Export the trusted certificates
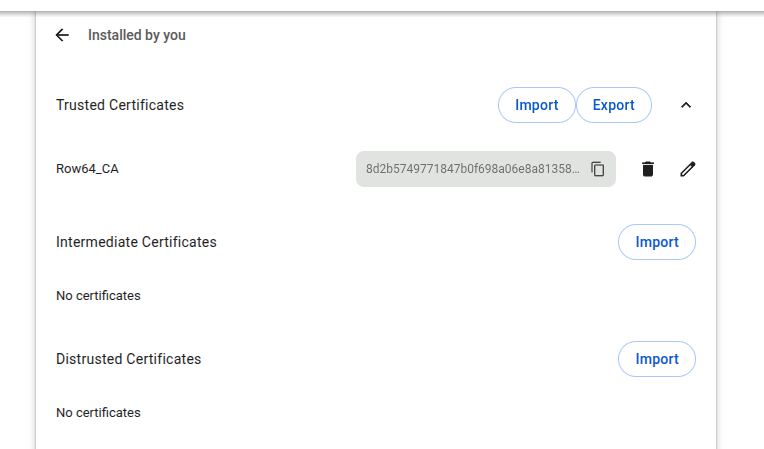The image size is (764, 449). tap(613, 105)
